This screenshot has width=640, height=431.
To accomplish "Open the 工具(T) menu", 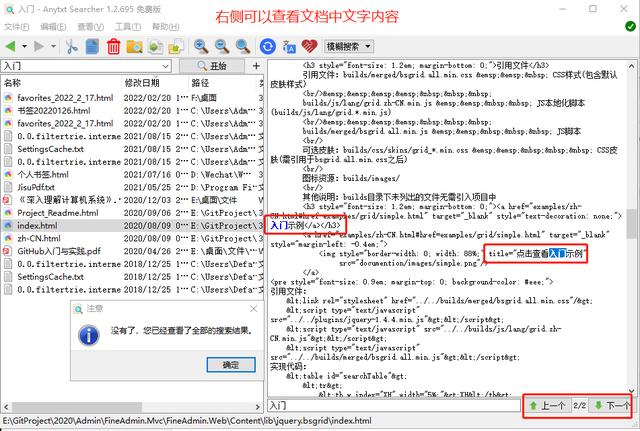I will (x=128, y=27).
